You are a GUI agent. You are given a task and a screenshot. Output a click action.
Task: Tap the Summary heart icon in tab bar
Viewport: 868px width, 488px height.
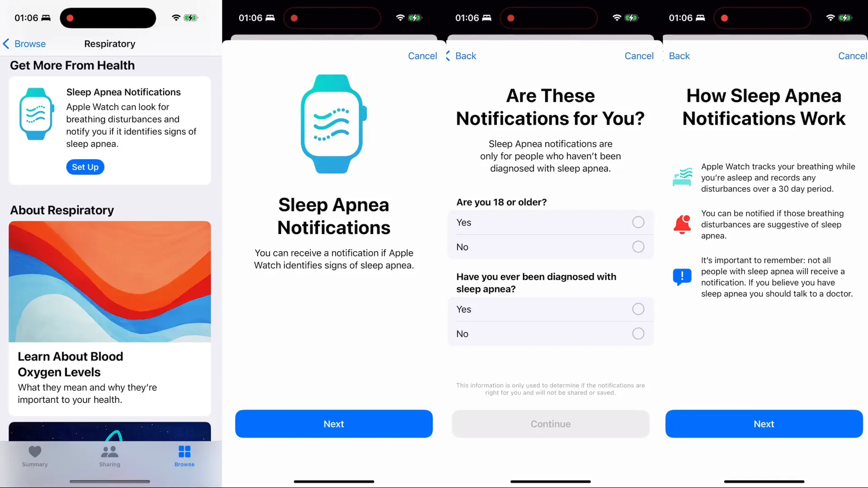coord(34,451)
